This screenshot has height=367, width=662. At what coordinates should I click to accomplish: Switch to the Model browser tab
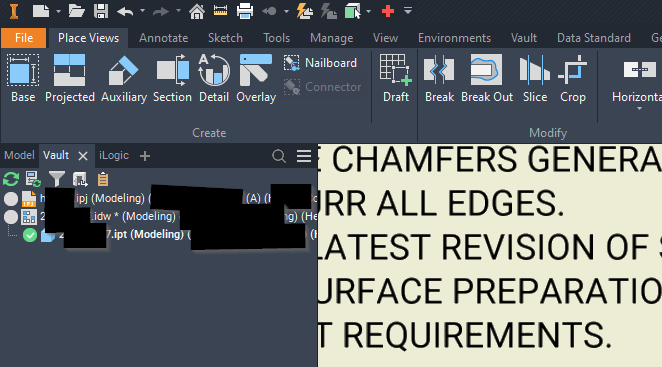click(x=19, y=155)
